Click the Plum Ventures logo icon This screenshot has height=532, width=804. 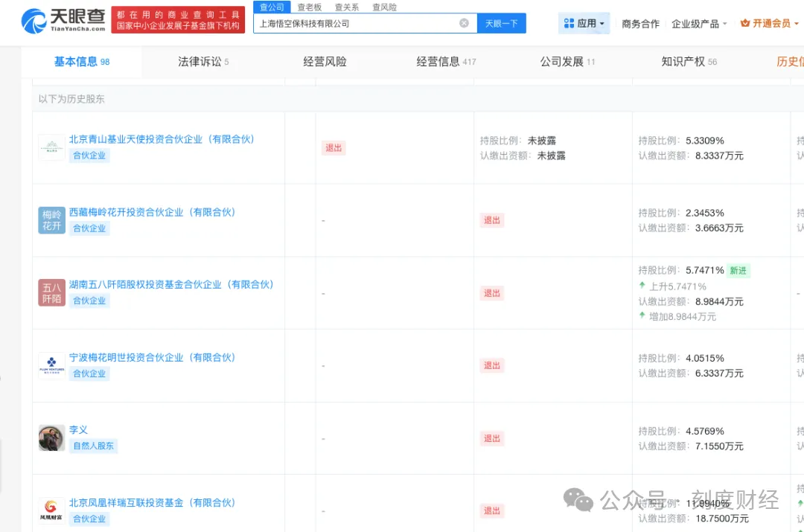(52, 365)
